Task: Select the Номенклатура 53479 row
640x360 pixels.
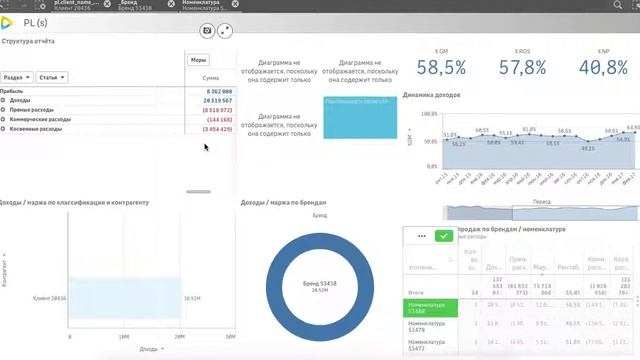Action: pyautogui.click(x=430, y=327)
